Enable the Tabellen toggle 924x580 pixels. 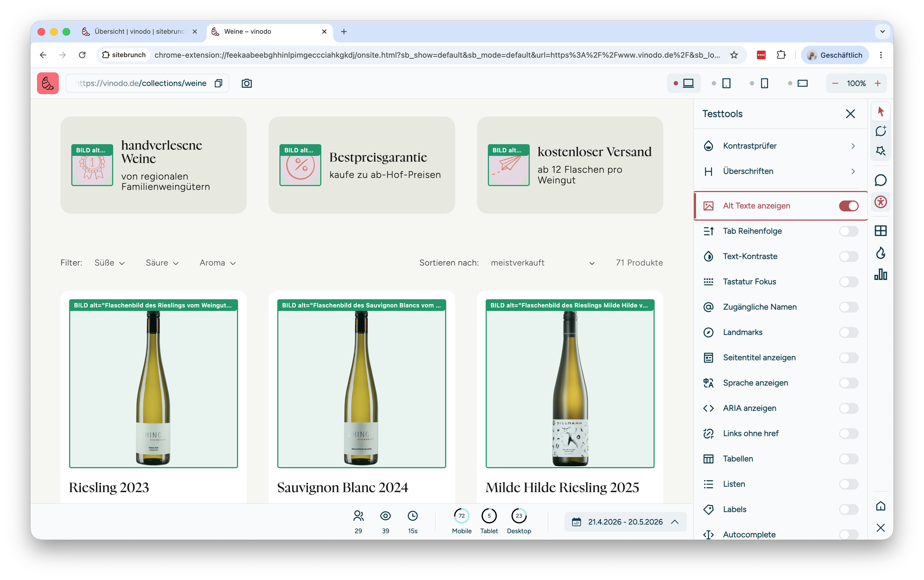click(848, 459)
